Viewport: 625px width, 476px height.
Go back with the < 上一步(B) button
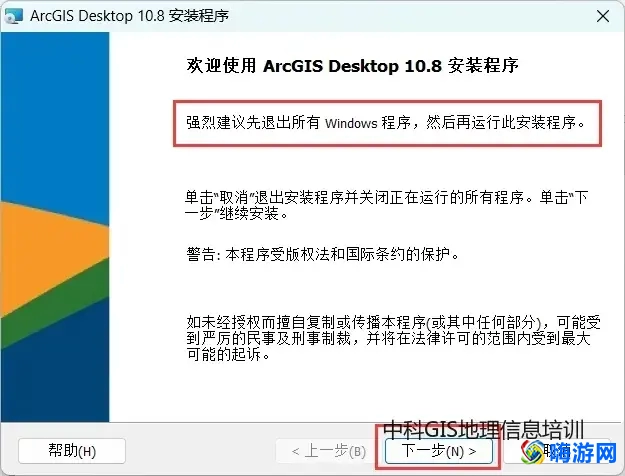coord(329,451)
